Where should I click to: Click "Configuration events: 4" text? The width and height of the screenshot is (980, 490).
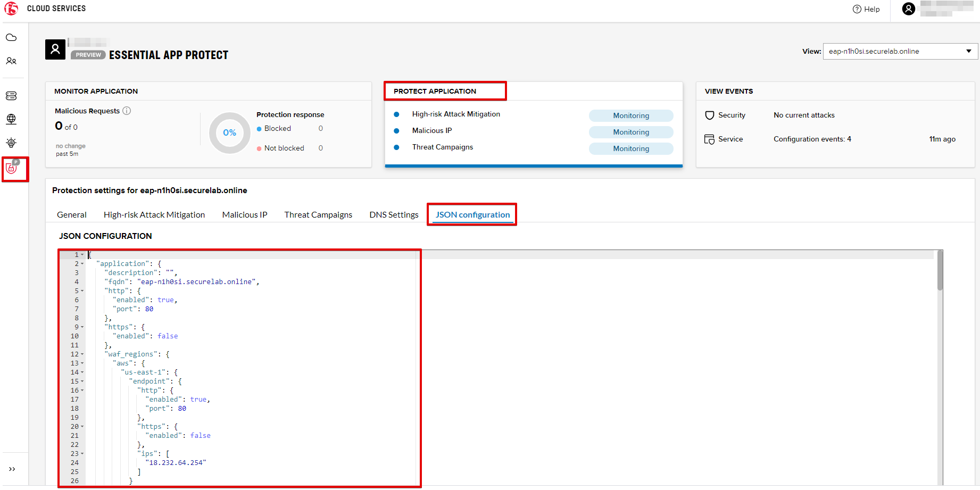[x=812, y=139]
